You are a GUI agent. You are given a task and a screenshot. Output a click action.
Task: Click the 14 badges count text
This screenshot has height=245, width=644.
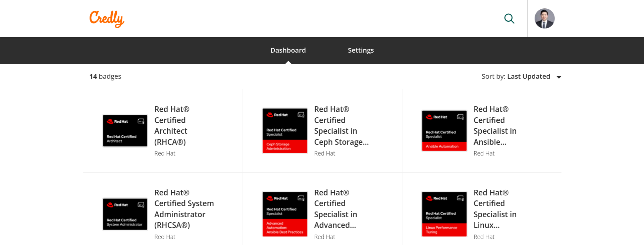point(105,76)
